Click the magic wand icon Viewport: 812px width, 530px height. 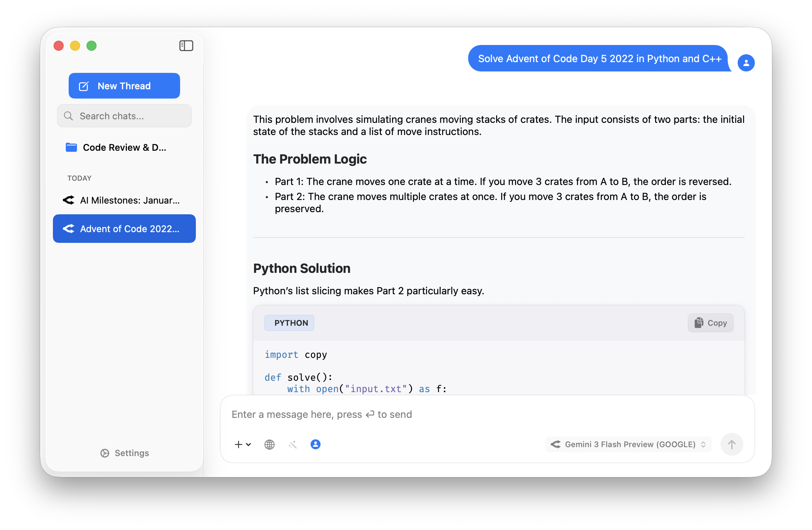[x=293, y=444]
